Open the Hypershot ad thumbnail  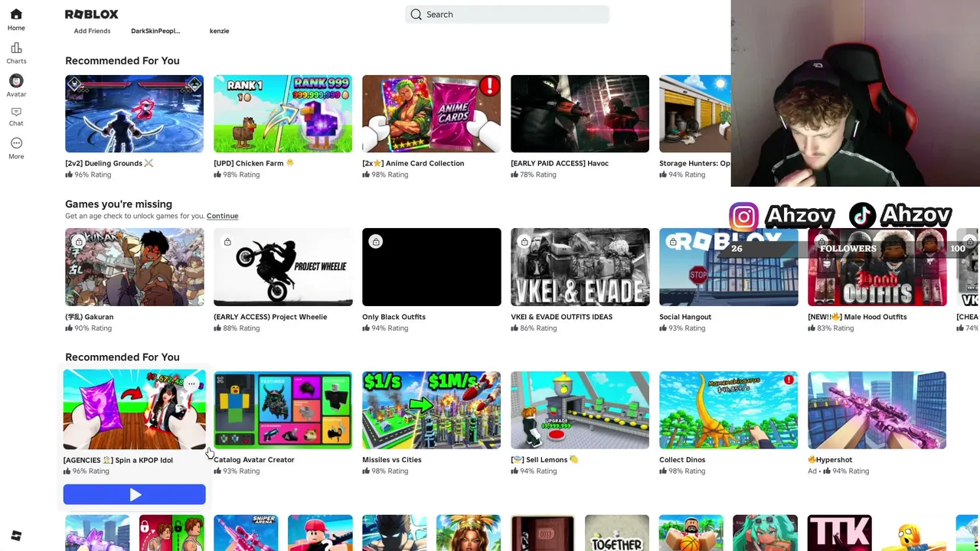877,410
